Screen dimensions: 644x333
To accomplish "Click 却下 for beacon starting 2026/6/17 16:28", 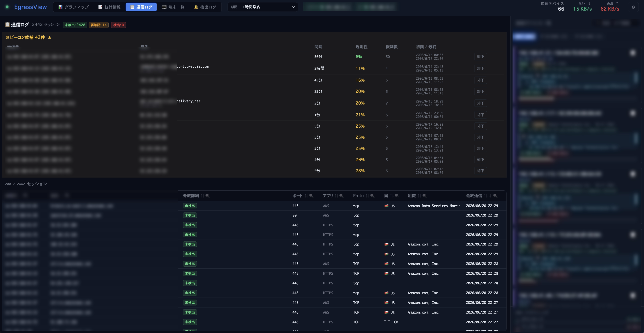I will pos(481,126).
